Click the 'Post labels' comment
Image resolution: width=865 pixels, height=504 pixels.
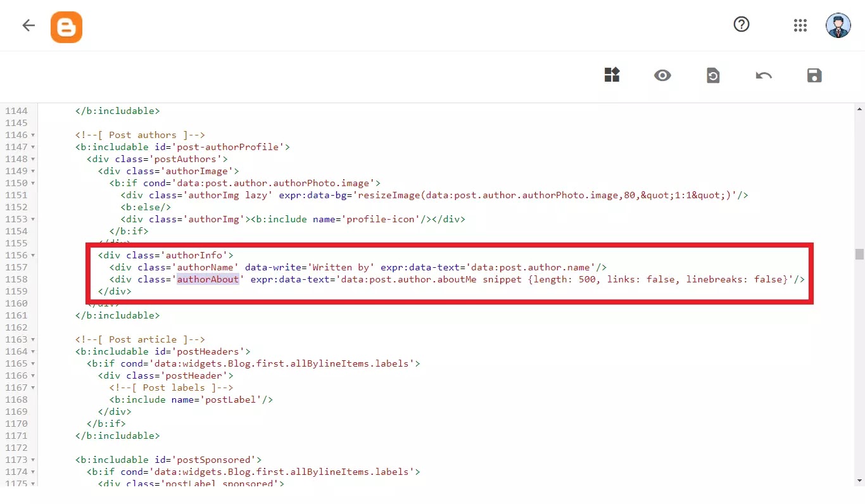171,387
